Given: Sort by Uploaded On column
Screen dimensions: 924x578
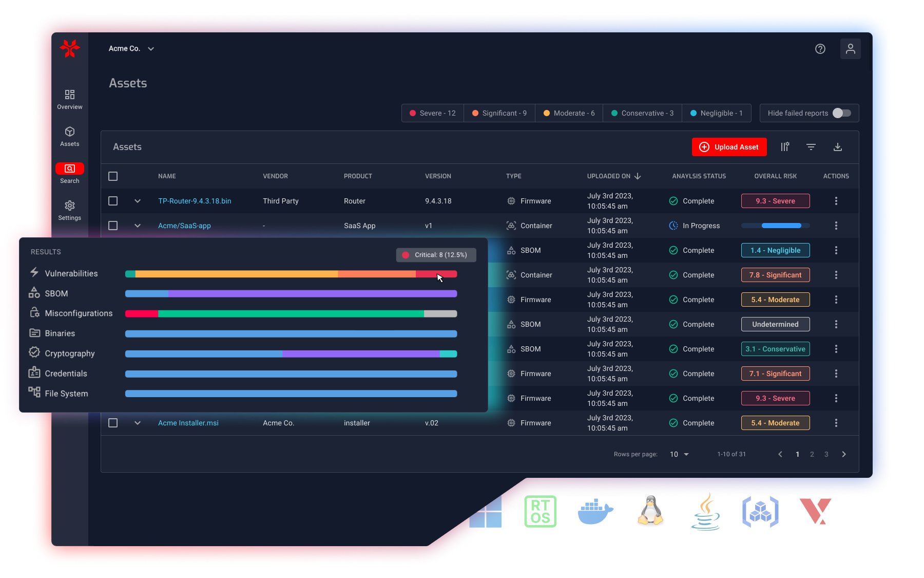Looking at the screenshot, I should coord(614,176).
